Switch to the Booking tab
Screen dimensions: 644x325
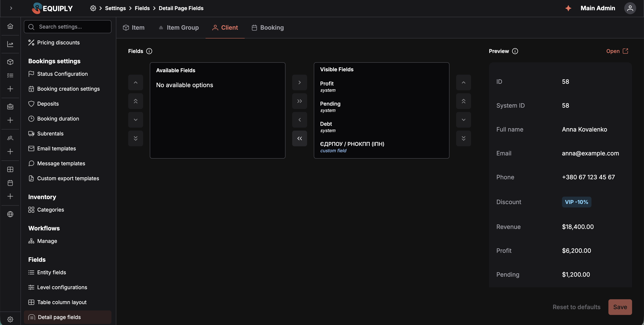click(x=268, y=28)
